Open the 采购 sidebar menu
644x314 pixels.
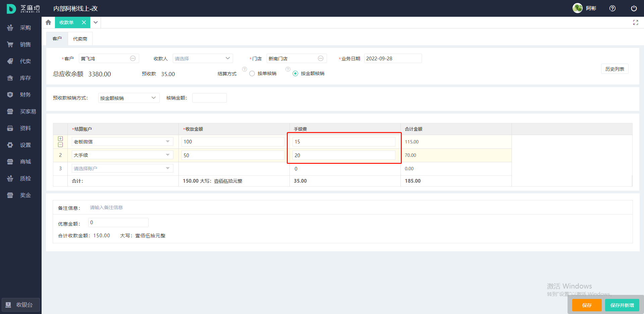21,27
